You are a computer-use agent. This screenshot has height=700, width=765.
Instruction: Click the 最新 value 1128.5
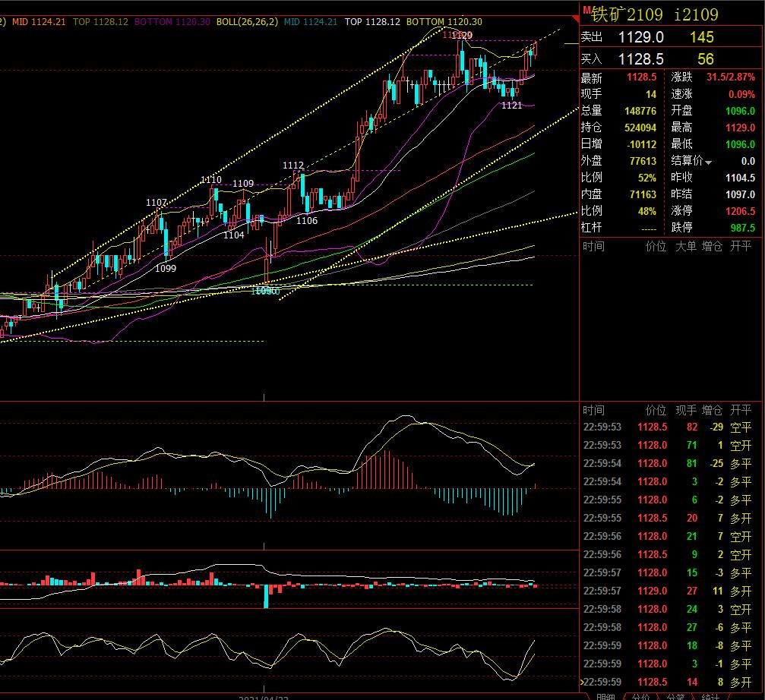(642, 77)
